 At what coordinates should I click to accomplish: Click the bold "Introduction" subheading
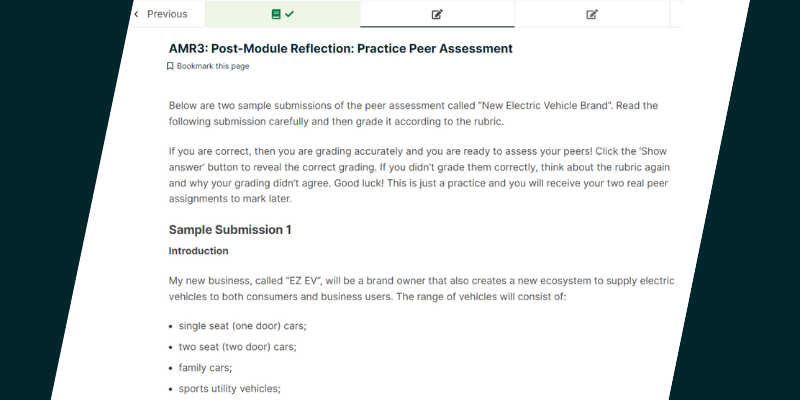[x=198, y=251]
